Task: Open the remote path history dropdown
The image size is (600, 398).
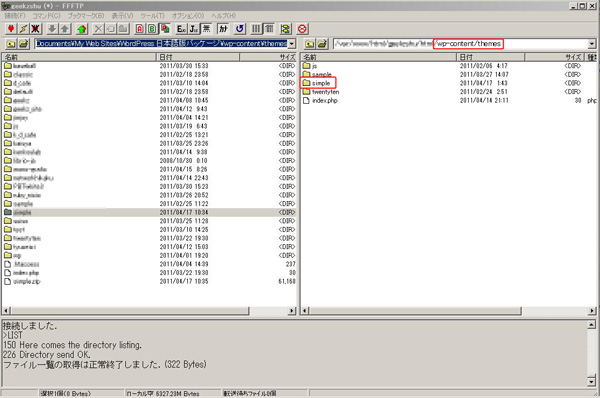Action: point(592,44)
